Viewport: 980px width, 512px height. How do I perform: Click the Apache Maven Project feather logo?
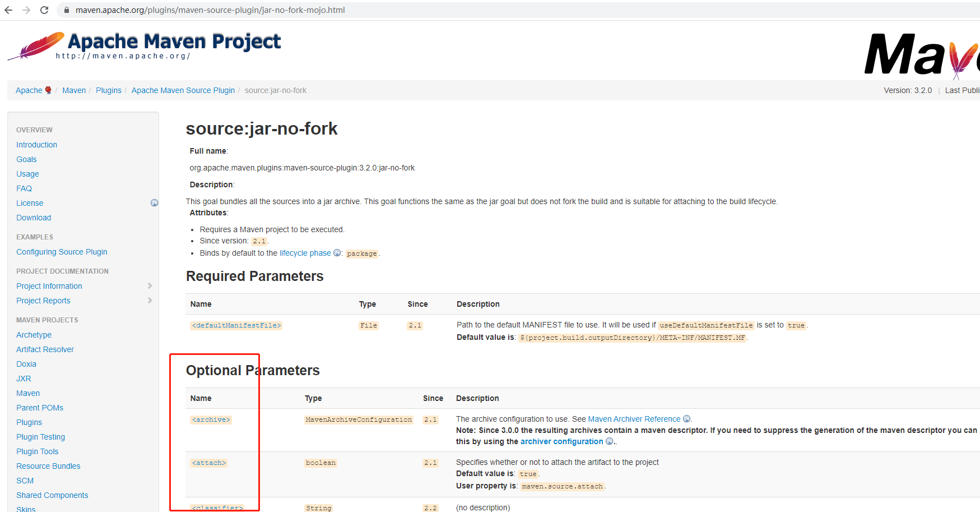tap(144, 46)
